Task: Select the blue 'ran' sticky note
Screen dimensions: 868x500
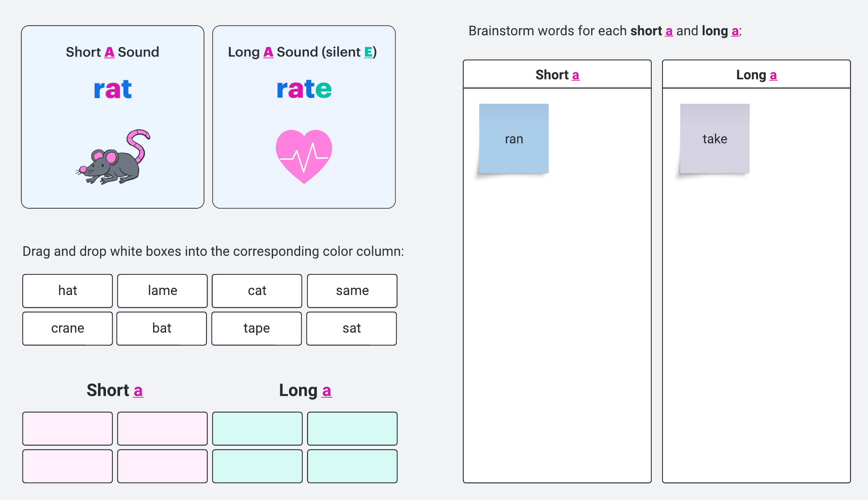Action: pyautogui.click(x=514, y=139)
